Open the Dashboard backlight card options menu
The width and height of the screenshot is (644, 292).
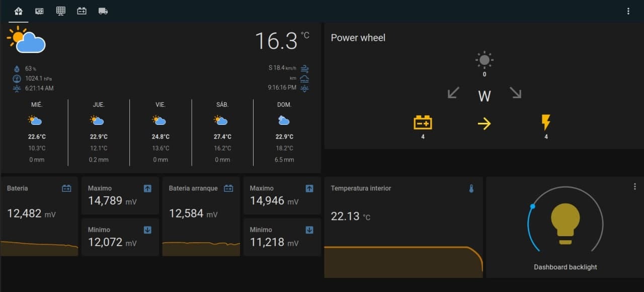tap(634, 187)
